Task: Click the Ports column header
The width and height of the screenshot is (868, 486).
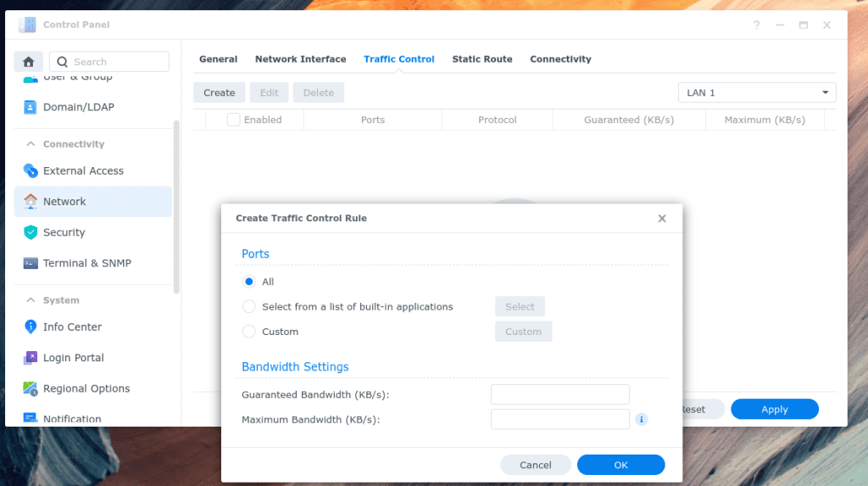Action: 373,120
